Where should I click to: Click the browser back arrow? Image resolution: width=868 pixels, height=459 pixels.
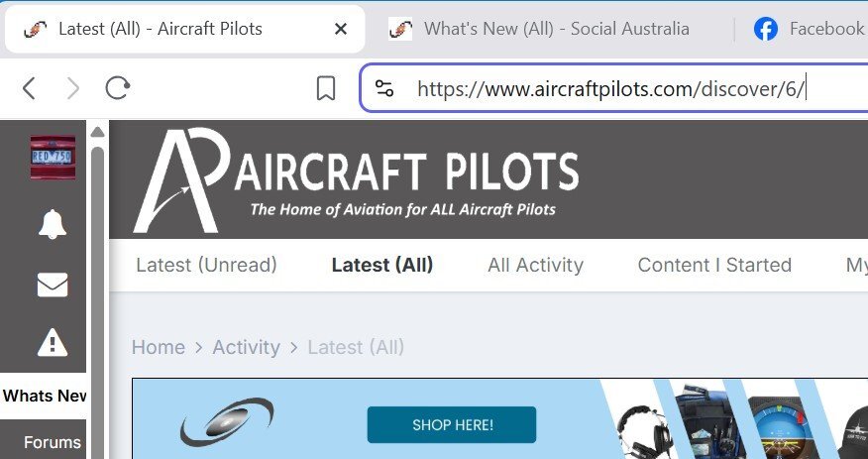30,88
